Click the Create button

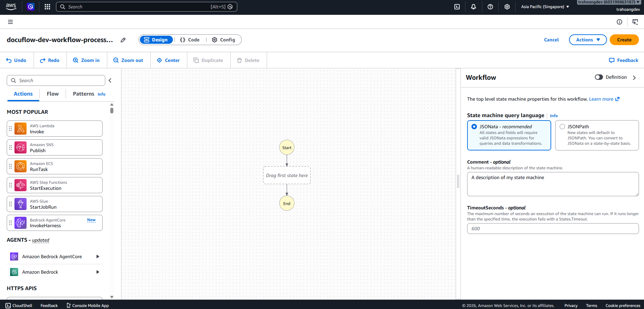pyautogui.click(x=624, y=40)
